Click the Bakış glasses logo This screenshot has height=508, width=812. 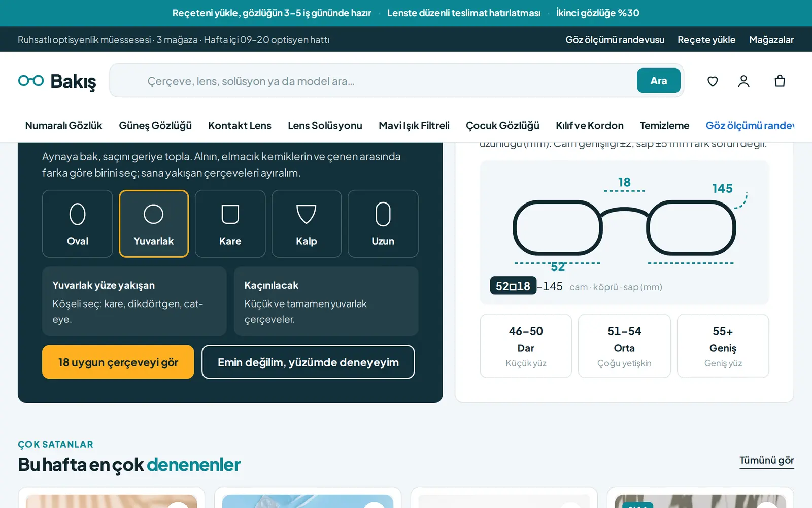pos(57,81)
